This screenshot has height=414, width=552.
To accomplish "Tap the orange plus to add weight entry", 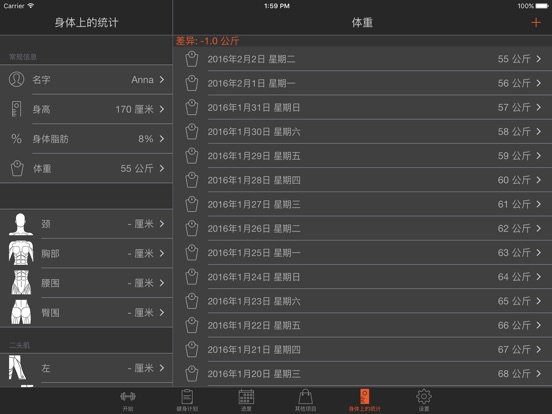I will point(536,23).
